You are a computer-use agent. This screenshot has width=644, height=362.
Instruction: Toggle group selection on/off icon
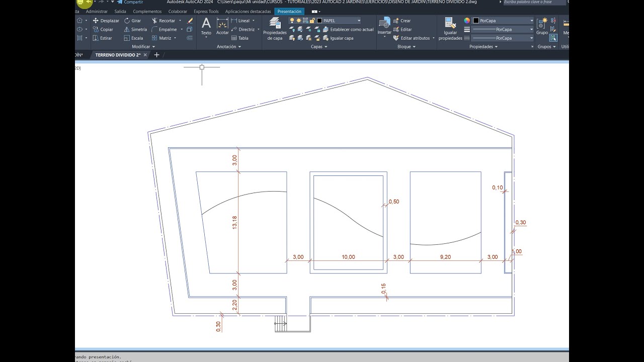coord(553,38)
